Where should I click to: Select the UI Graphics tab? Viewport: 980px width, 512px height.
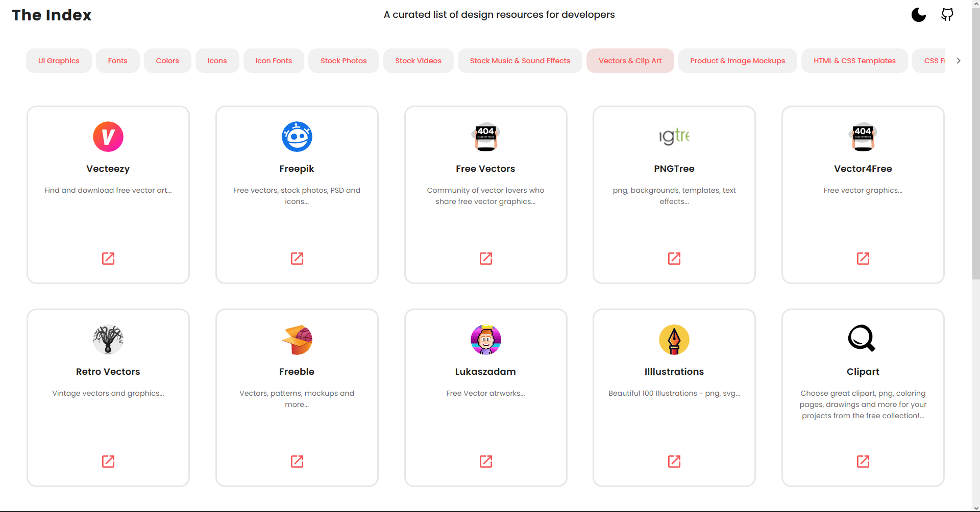(x=59, y=61)
